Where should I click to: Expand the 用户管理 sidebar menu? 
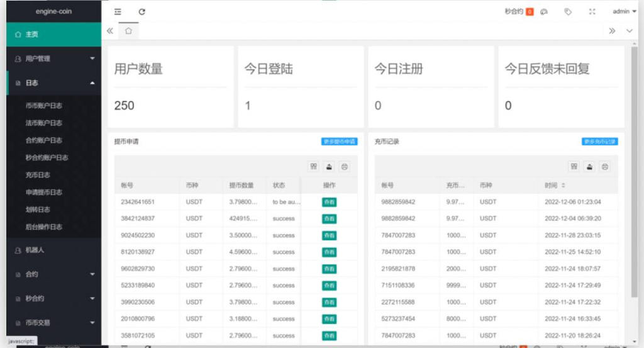point(54,59)
